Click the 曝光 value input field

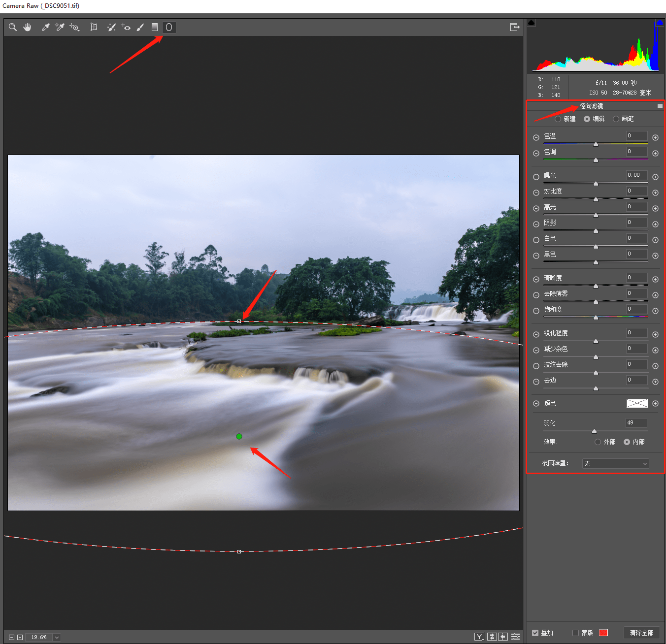pyautogui.click(x=636, y=175)
